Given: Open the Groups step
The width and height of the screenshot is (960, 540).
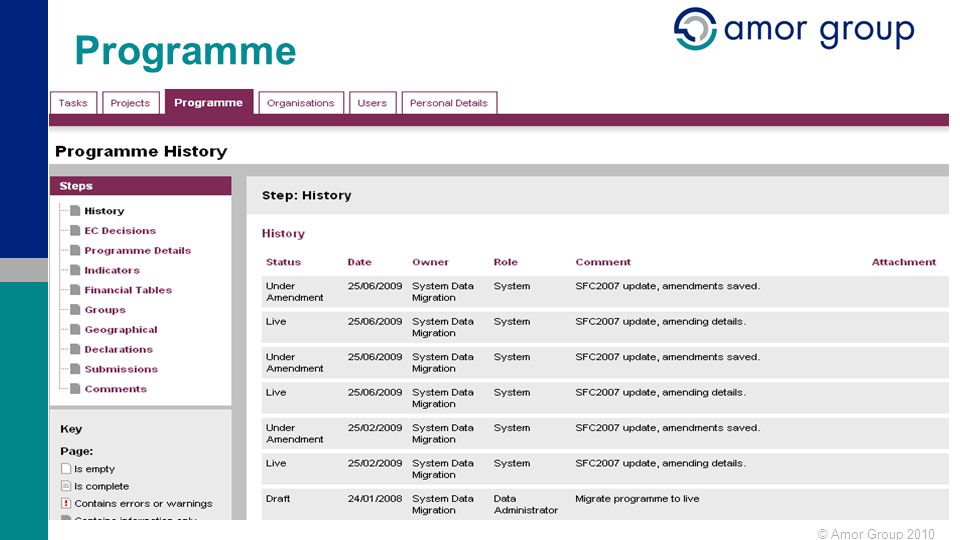Looking at the screenshot, I should [x=105, y=310].
